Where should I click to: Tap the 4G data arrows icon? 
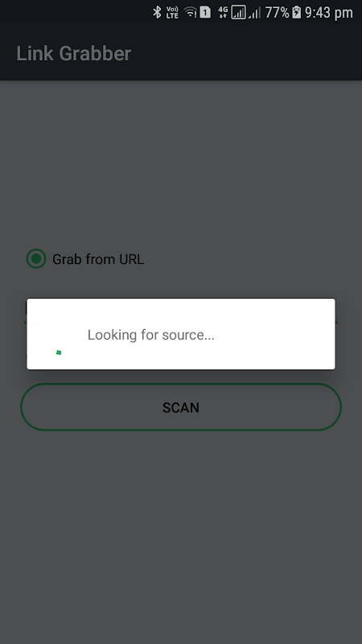click(x=223, y=12)
